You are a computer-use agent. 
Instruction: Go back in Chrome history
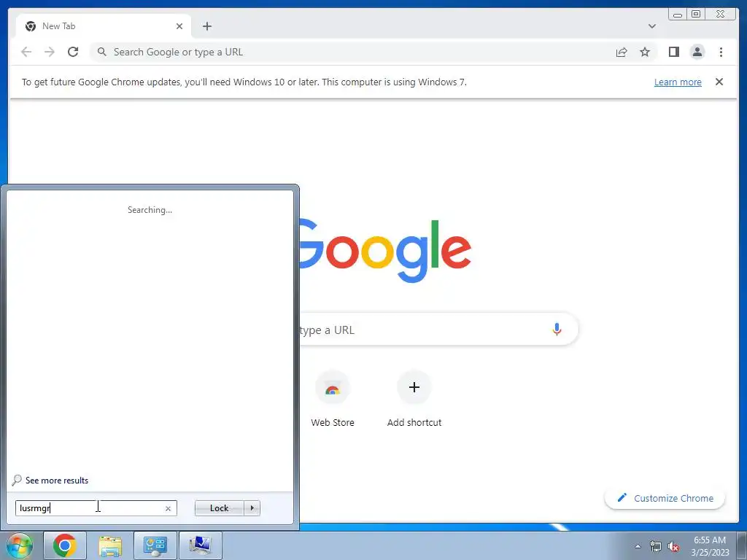(26, 52)
